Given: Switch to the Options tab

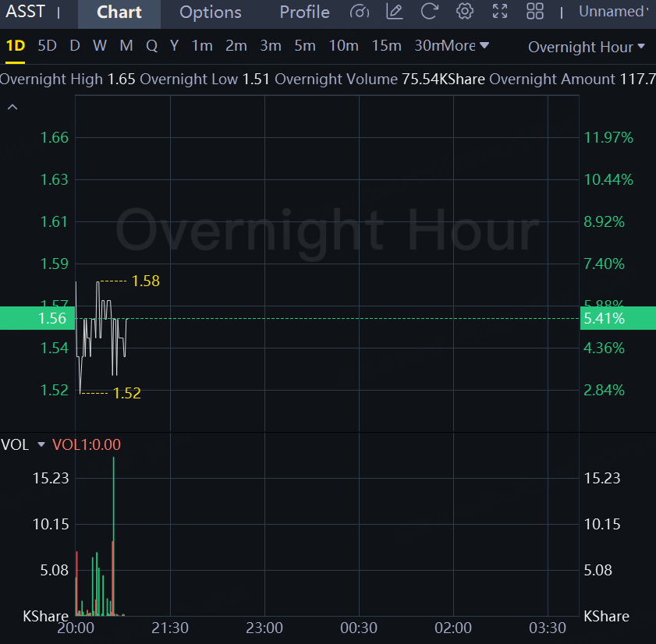Looking at the screenshot, I should 211,12.
